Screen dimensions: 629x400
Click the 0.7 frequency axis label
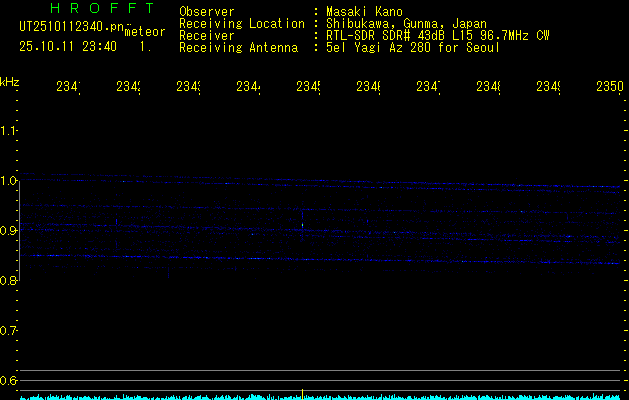tap(9, 330)
